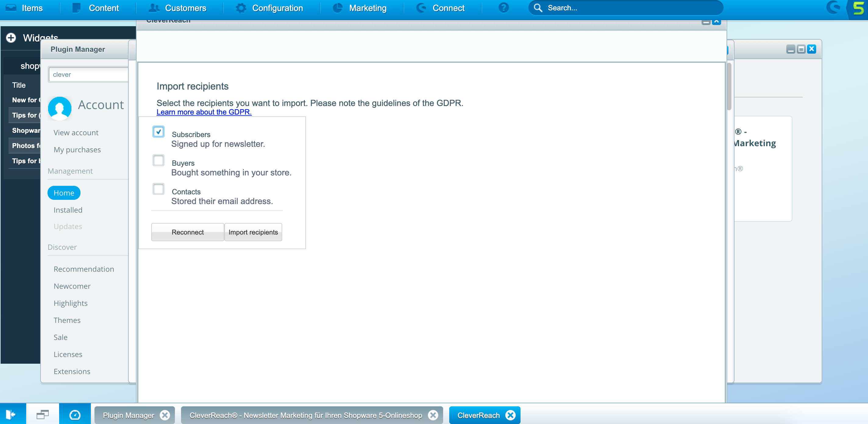Select Home in Plugin Manager sidebar
The image size is (868, 424).
[x=64, y=193]
